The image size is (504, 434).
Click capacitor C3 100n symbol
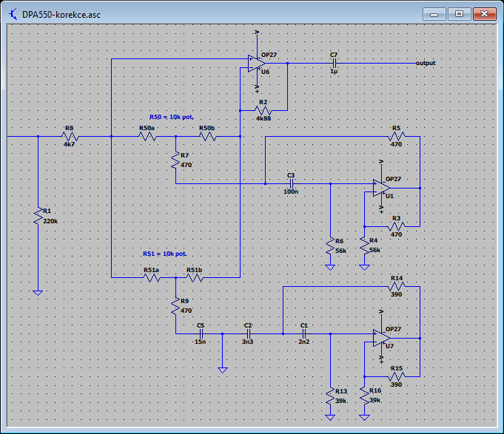[x=291, y=183]
